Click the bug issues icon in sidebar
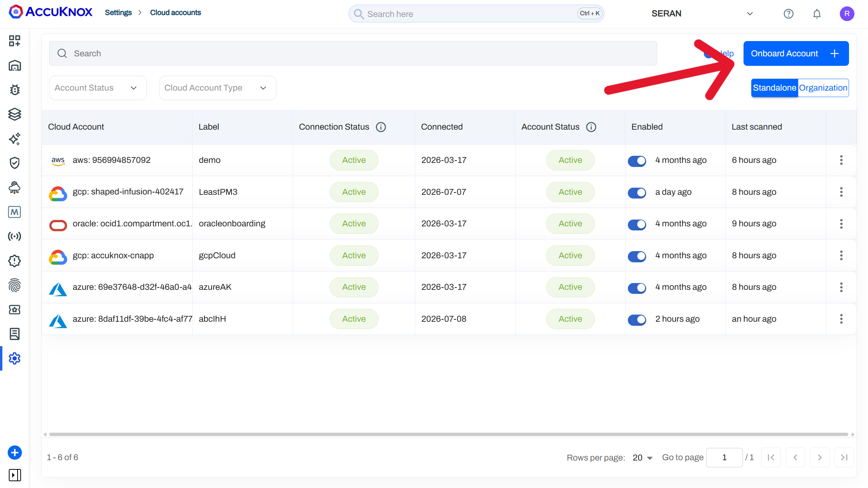The height and width of the screenshot is (488, 868). pyautogui.click(x=15, y=90)
